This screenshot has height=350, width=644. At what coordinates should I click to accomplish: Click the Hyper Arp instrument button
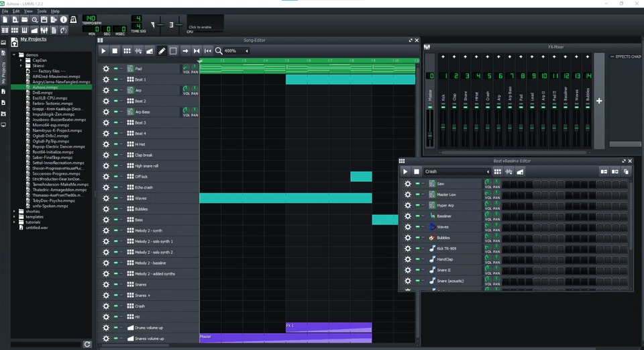[x=454, y=205]
